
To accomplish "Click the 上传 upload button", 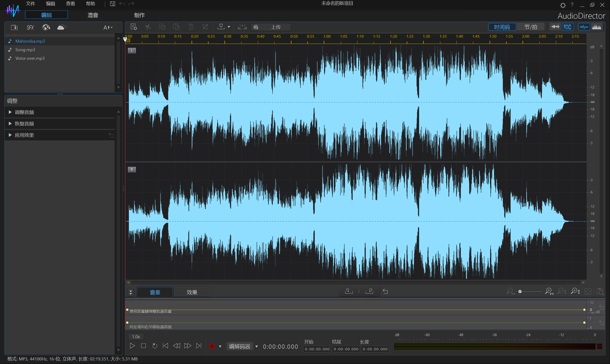I will (275, 27).
